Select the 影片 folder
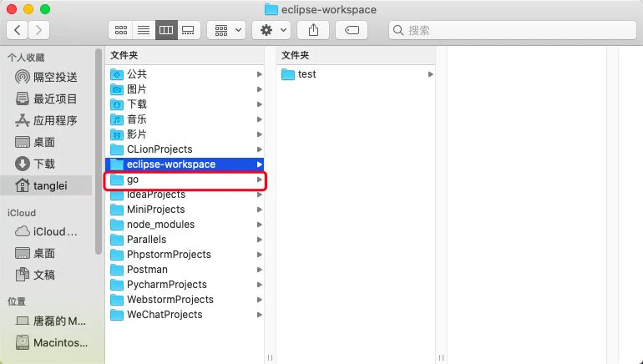 point(185,134)
